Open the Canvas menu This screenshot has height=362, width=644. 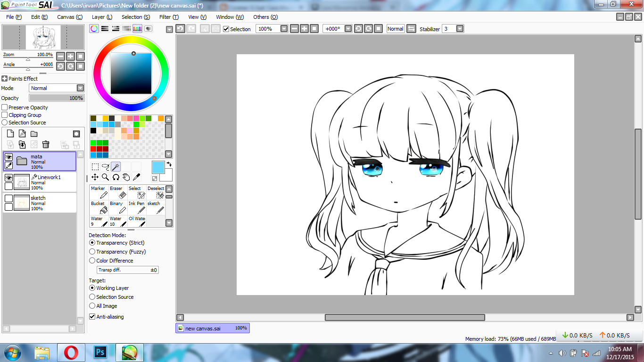(x=69, y=17)
